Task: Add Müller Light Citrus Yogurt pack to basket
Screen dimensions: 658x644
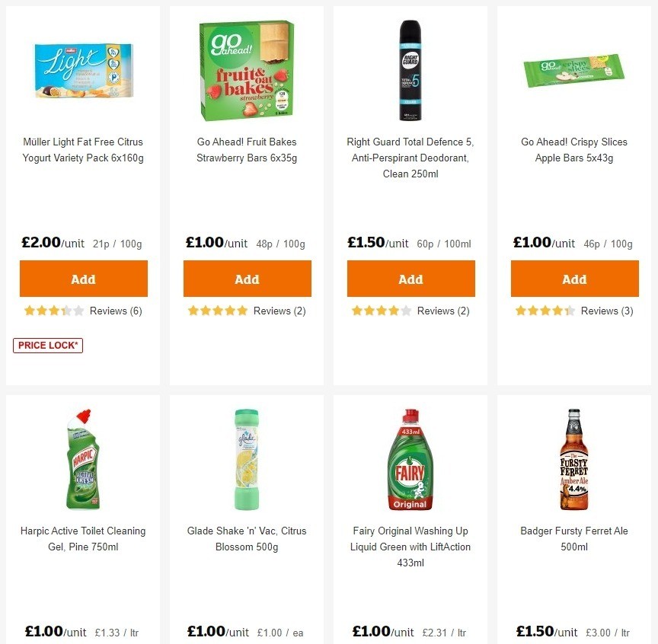Action: pos(83,279)
